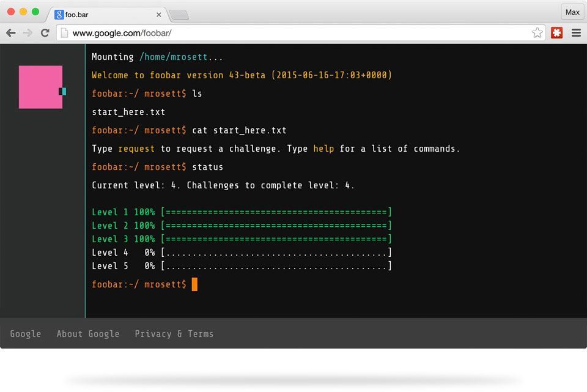Click the browser forward arrow
Image resolution: width=587 pixels, height=392 pixels.
(x=28, y=33)
